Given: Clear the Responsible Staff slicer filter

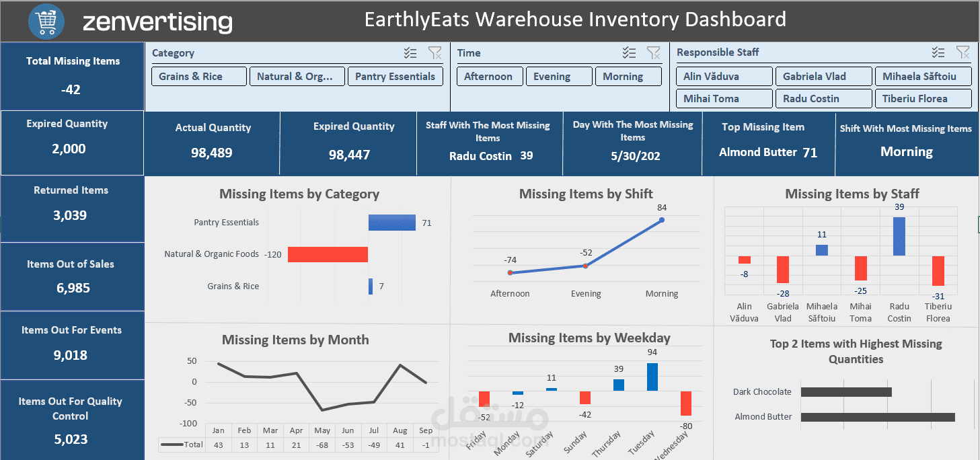Looking at the screenshot, I should (x=963, y=52).
